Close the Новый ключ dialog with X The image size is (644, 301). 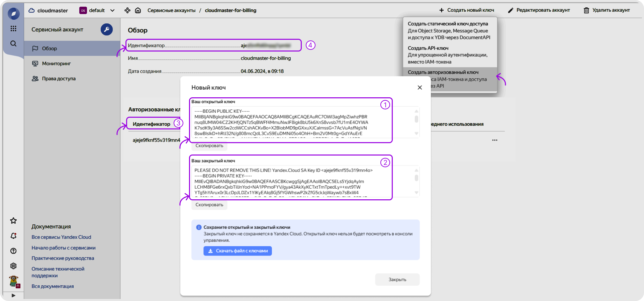pos(420,88)
